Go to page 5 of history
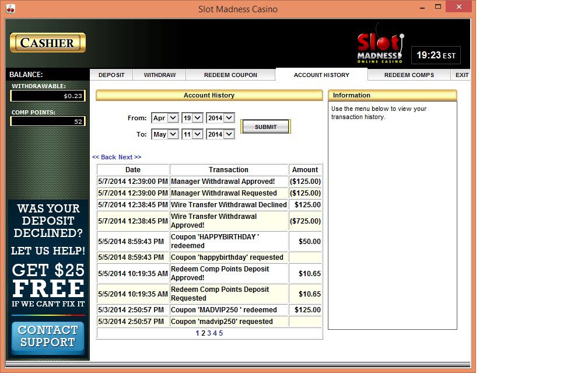The height and width of the screenshot is (373, 588). (x=221, y=333)
